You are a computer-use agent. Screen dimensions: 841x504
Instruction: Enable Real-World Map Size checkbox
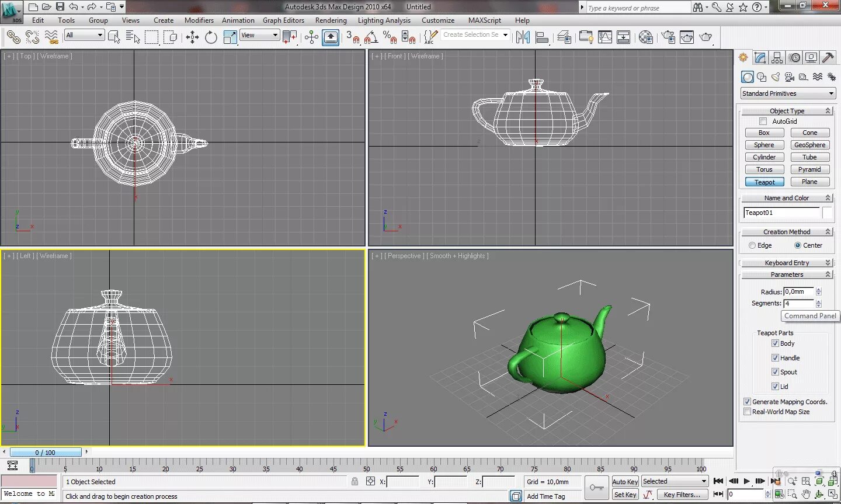click(747, 412)
